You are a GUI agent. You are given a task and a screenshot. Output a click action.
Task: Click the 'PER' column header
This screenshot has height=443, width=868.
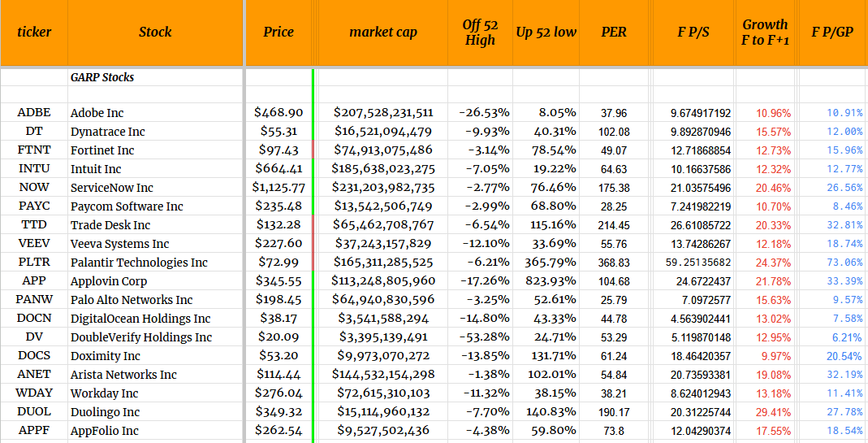pyautogui.click(x=614, y=33)
